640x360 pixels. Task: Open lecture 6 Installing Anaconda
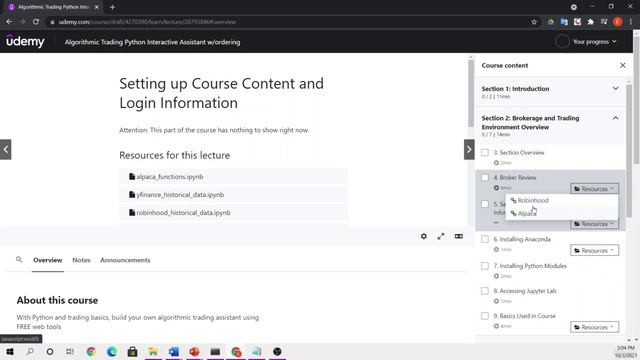[522, 239]
